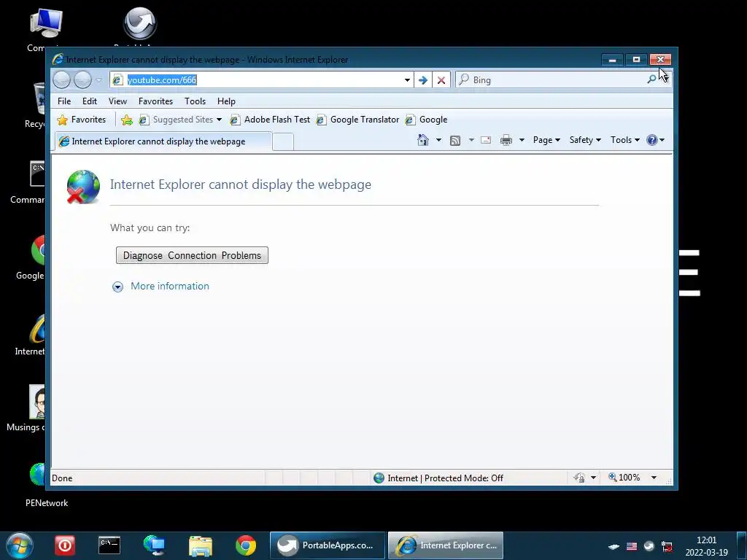The image size is (747, 560).
Task: Expand the zoom level dropdown arrow
Action: click(x=654, y=478)
